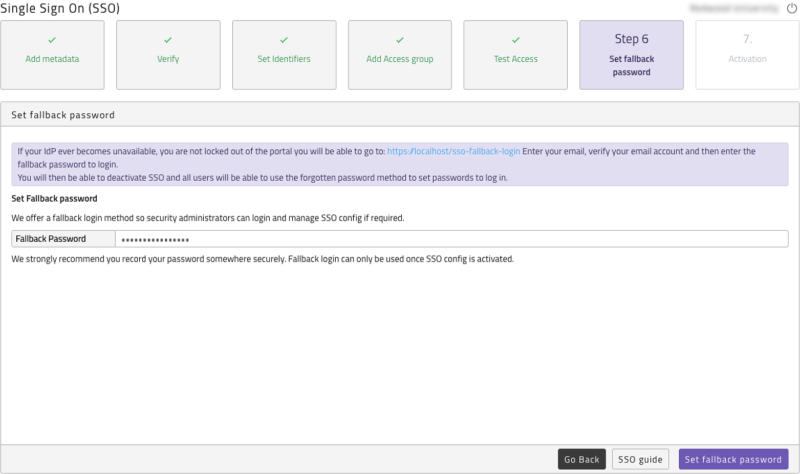The width and height of the screenshot is (800, 474).
Task: Open the Test Access step
Action: 516,59
